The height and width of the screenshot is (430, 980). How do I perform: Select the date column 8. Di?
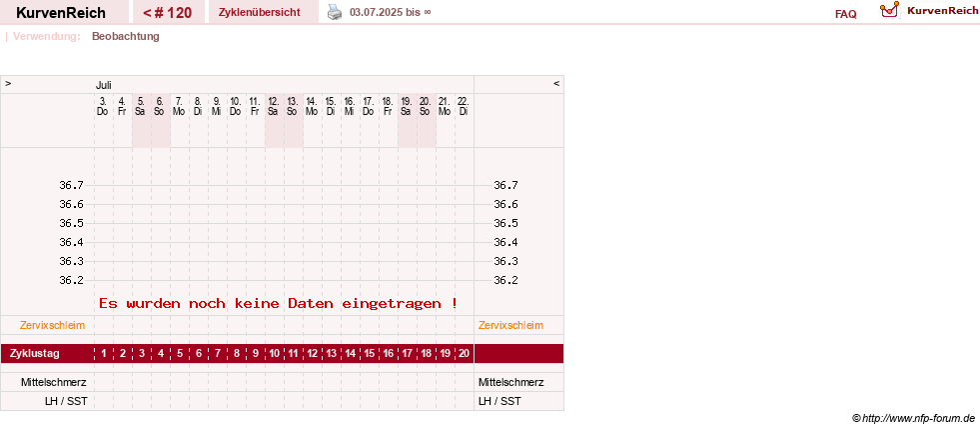[198, 106]
